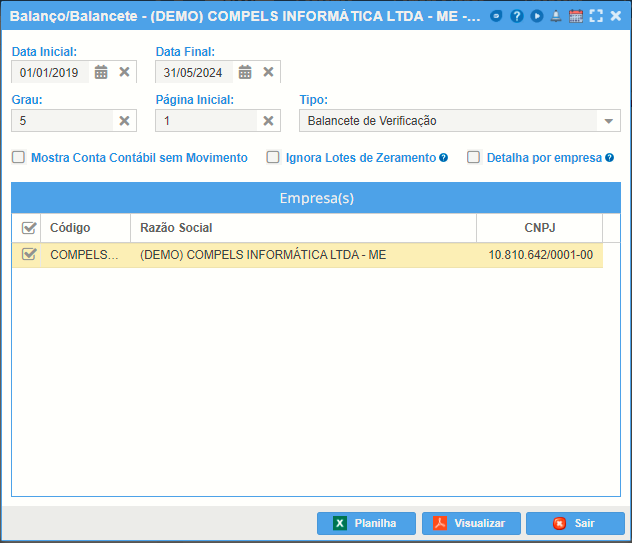Export report with the Planilha button
The width and height of the screenshot is (632, 543).
tap(366, 523)
